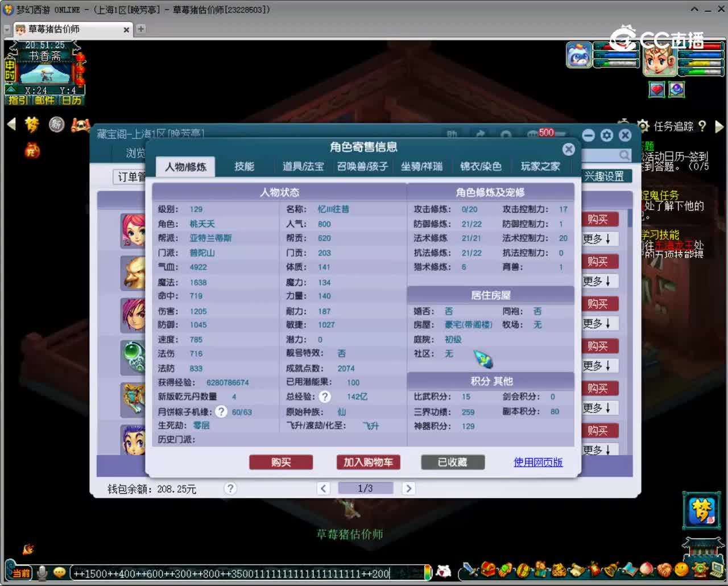The width and height of the screenshot is (728, 586).
Task: Switch to the 人物/修炼 tab
Action: tap(185, 167)
